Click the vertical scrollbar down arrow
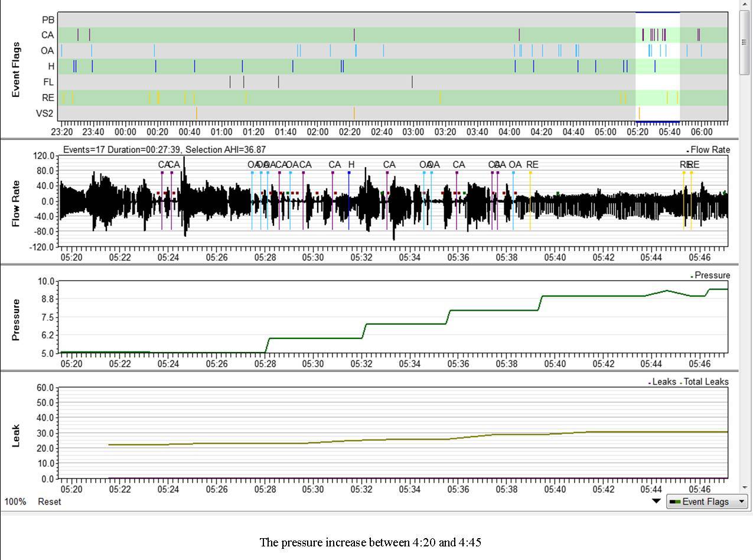 tap(745, 488)
